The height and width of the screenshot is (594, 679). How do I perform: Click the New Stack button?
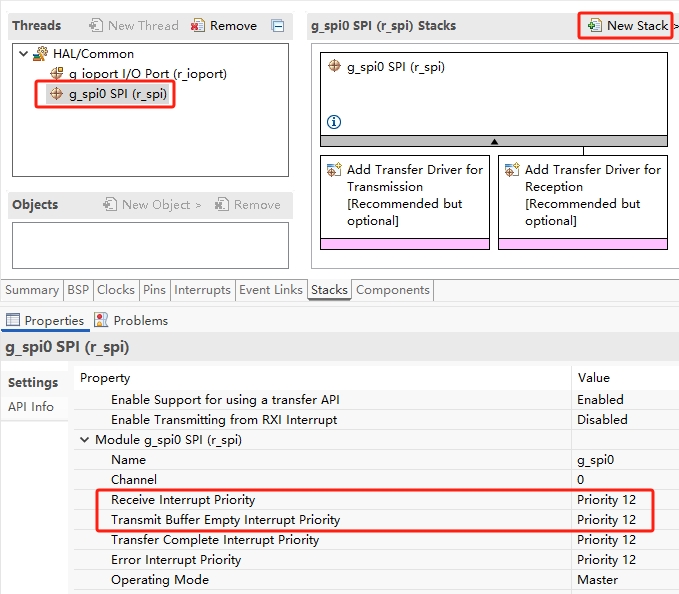(x=628, y=26)
